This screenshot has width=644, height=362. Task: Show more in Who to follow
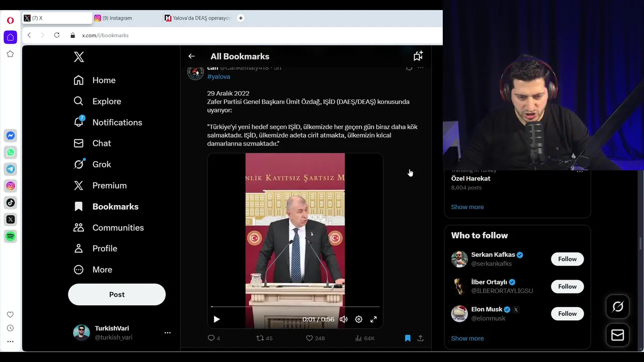tap(467, 338)
